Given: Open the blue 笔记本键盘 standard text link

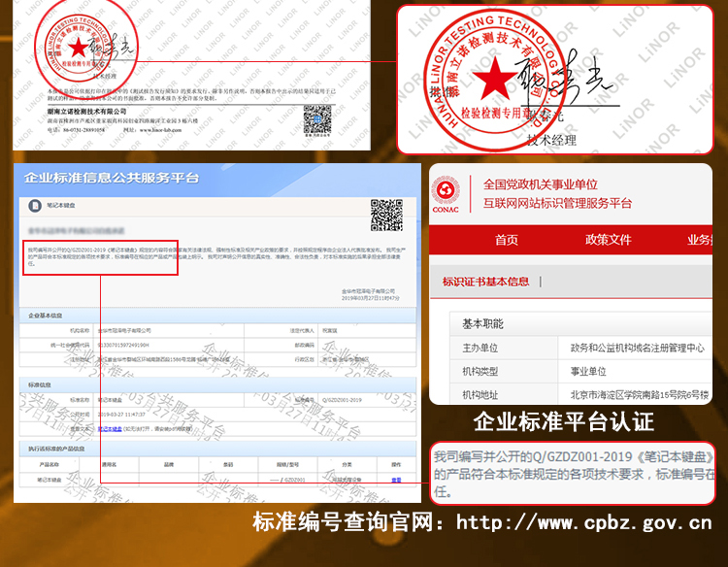Looking at the screenshot, I should [110, 428].
